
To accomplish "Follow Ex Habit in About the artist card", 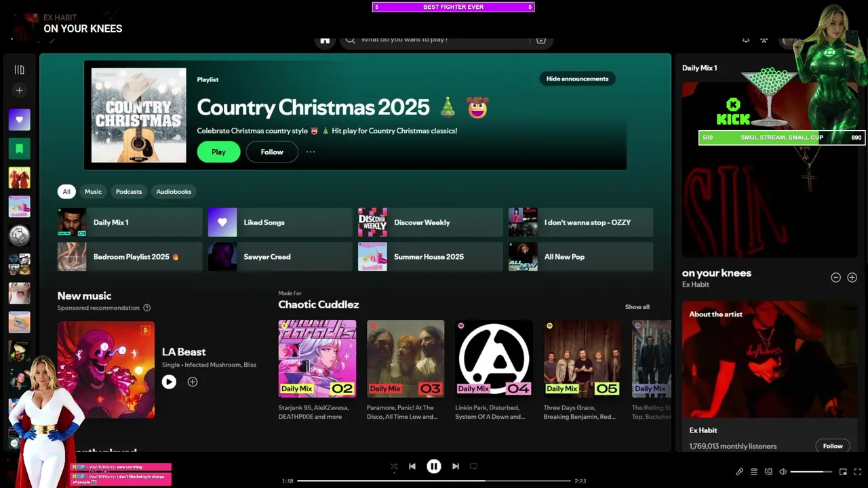I will (833, 446).
